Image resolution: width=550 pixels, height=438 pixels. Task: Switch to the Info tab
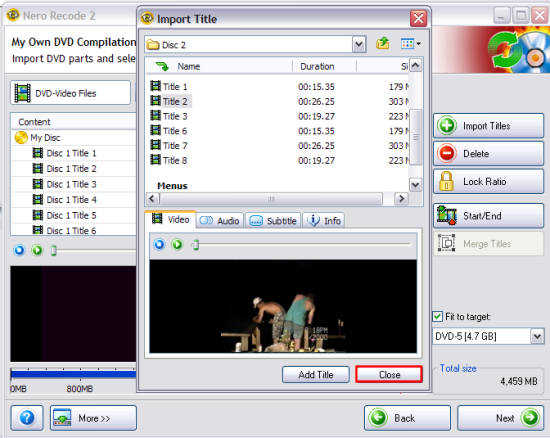323,221
